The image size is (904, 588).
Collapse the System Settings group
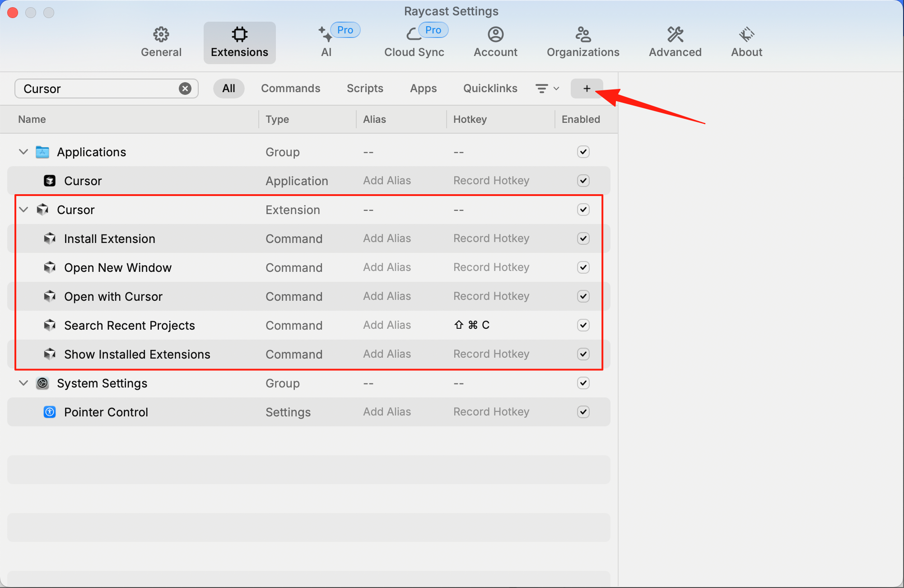coord(23,383)
